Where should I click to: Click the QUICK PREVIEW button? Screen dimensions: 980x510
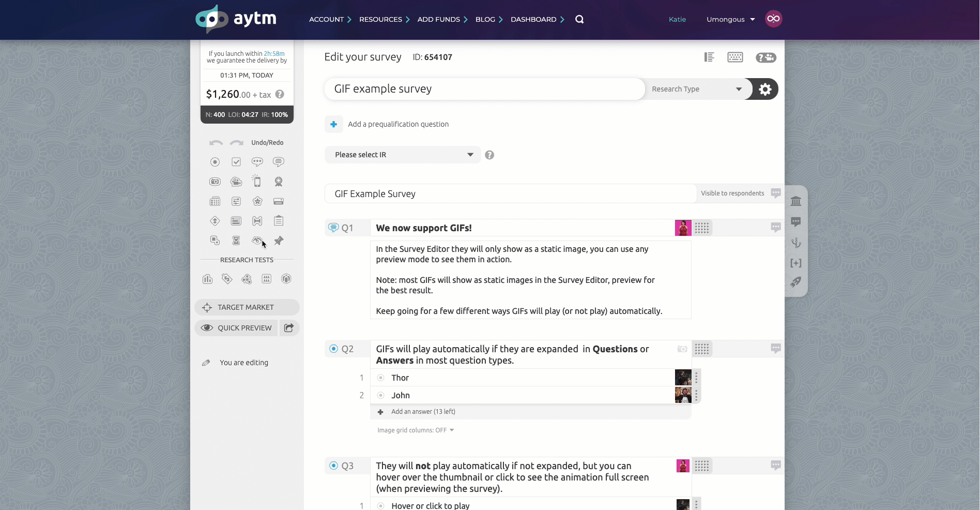pos(237,328)
